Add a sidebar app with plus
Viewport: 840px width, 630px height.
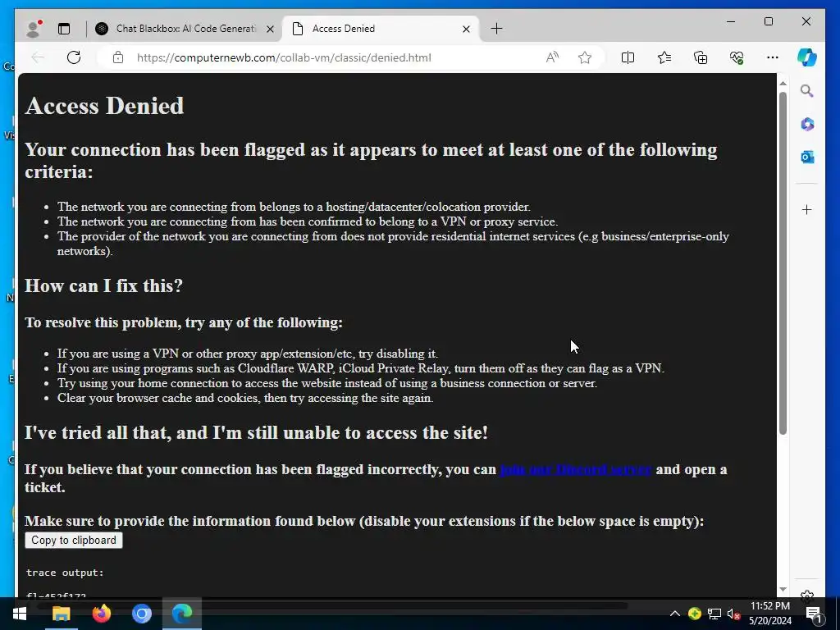point(807,209)
